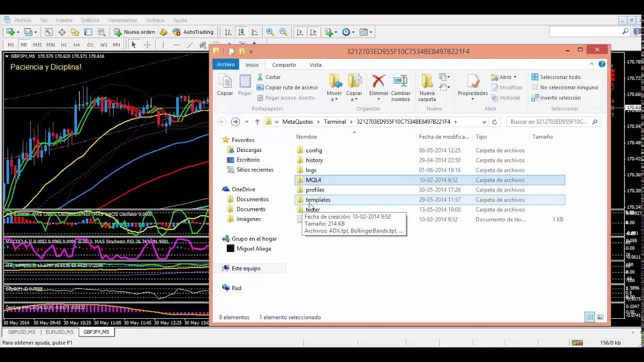Click the Eliminar red X icon
644x362 pixels.
pyautogui.click(x=378, y=81)
